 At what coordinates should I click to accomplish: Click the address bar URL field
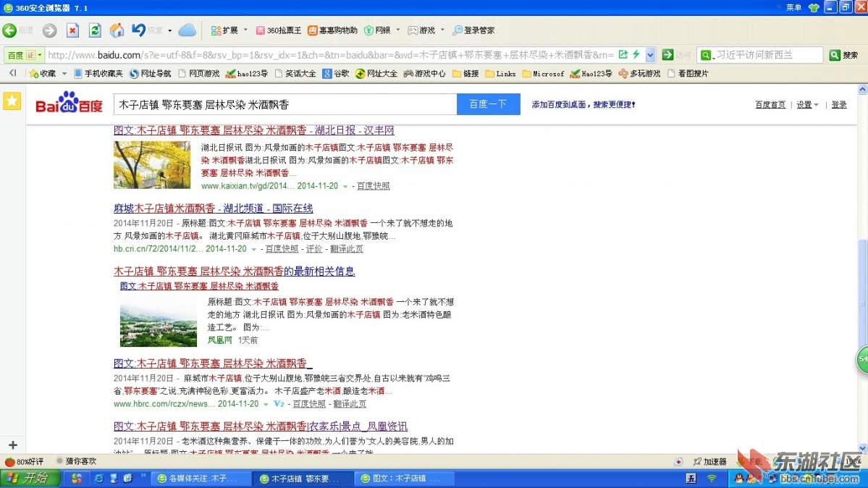pos(330,55)
